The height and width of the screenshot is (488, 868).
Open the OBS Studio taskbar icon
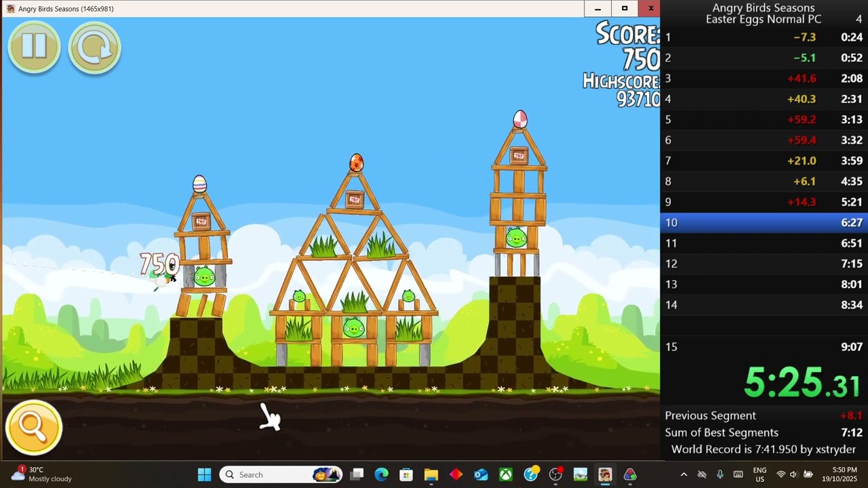pos(555,474)
